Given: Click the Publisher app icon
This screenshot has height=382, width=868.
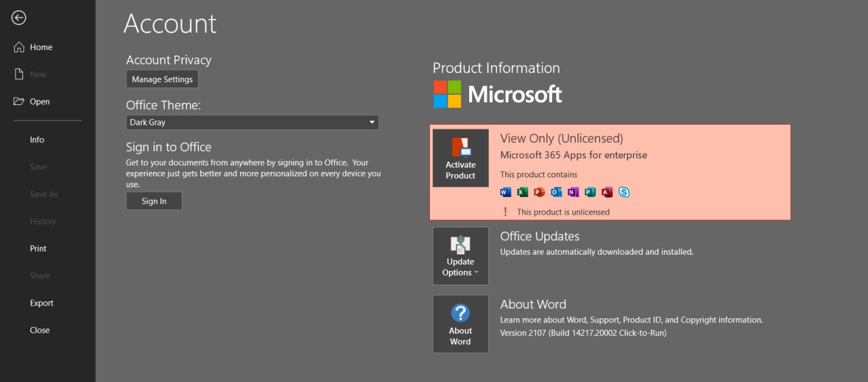Looking at the screenshot, I should pos(590,192).
